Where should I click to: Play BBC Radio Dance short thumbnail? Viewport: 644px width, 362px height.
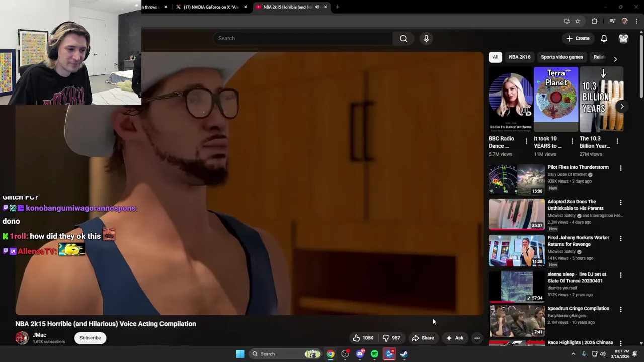pos(510,99)
